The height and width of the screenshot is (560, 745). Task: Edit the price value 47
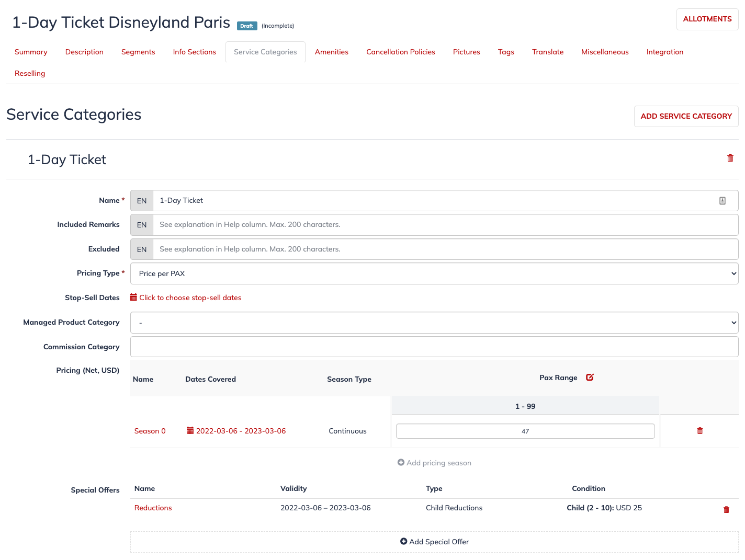(525, 431)
